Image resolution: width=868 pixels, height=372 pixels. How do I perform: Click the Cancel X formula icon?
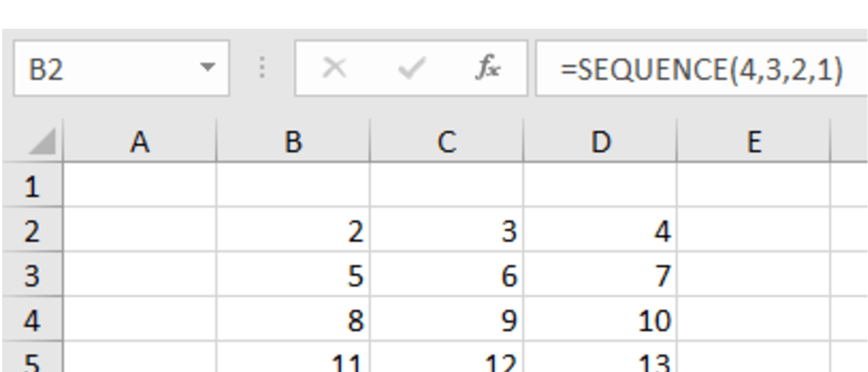coord(334,68)
